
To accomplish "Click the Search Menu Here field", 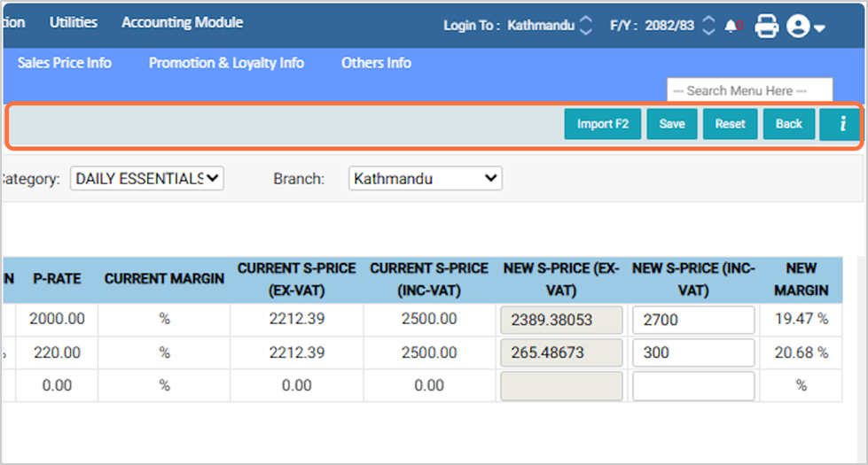I will pyautogui.click(x=749, y=90).
